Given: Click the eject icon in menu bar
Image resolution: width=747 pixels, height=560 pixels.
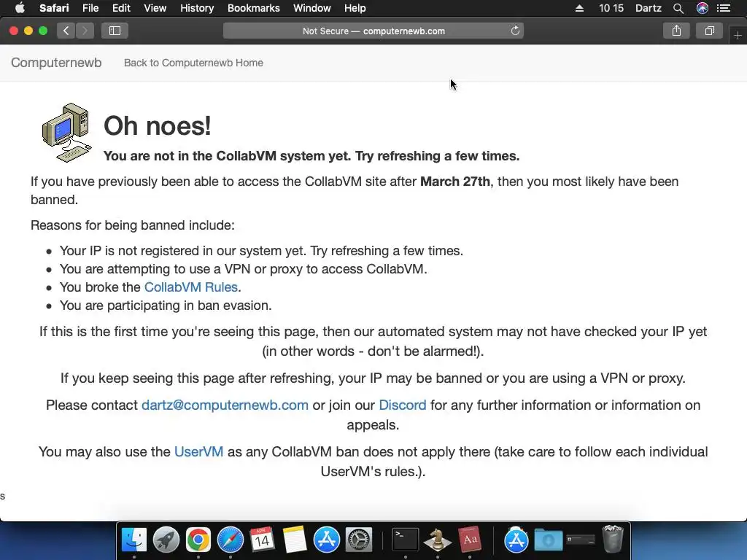Looking at the screenshot, I should [x=579, y=8].
